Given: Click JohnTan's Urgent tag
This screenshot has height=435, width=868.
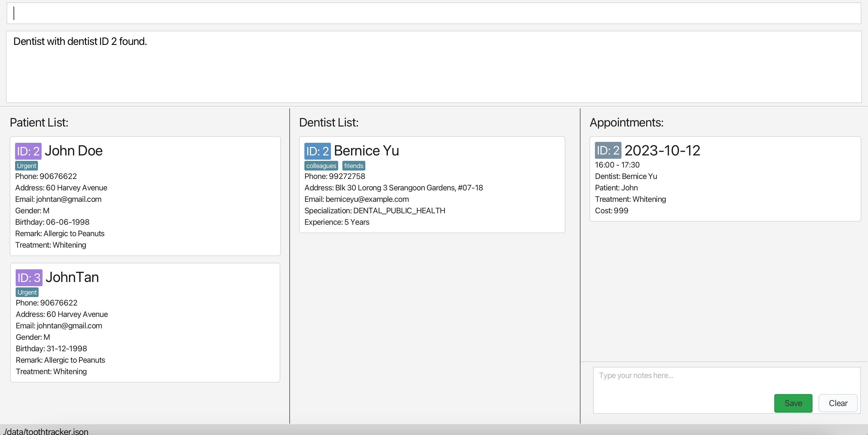Looking at the screenshot, I should pos(27,292).
